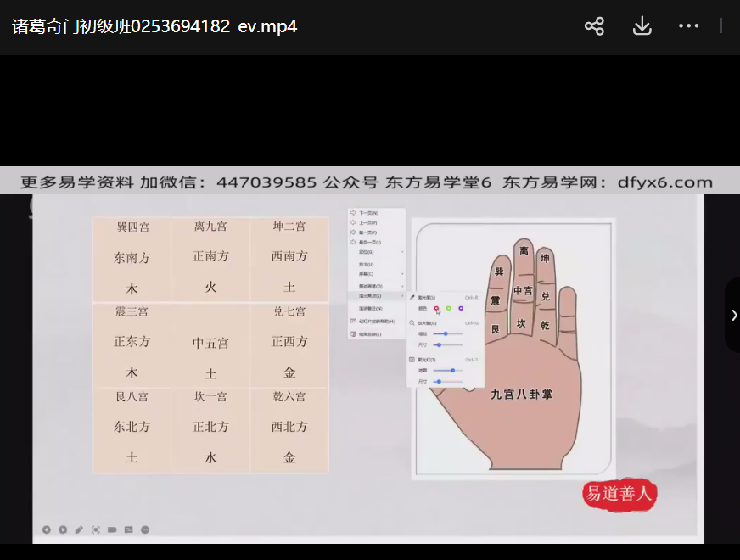Download the video file
Image resolution: width=740 pixels, height=560 pixels.
point(642,26)
